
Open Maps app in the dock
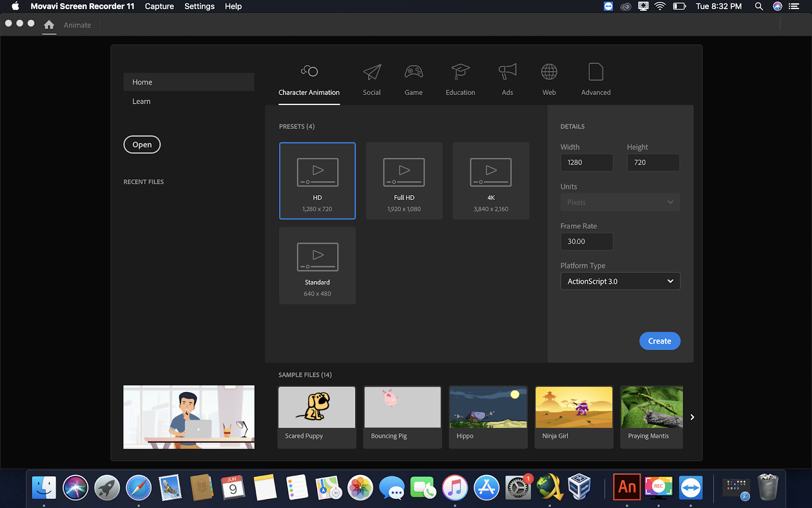point(328,488)
